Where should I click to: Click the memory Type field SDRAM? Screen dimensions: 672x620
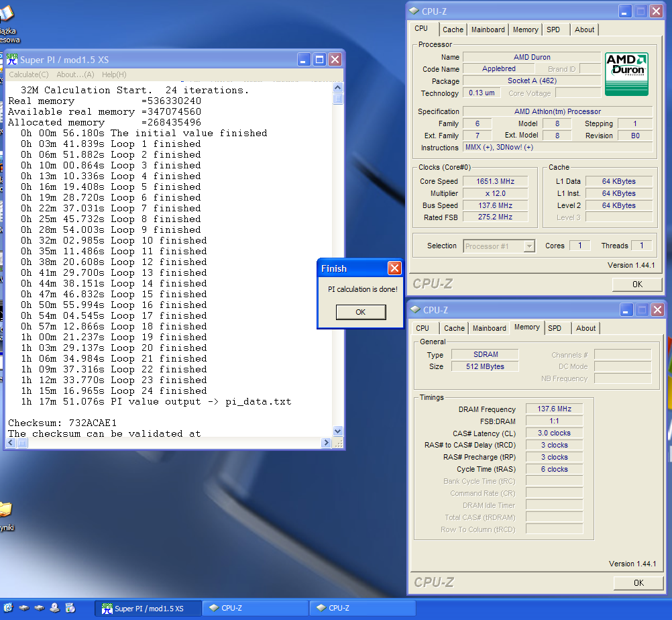(485, 354)
